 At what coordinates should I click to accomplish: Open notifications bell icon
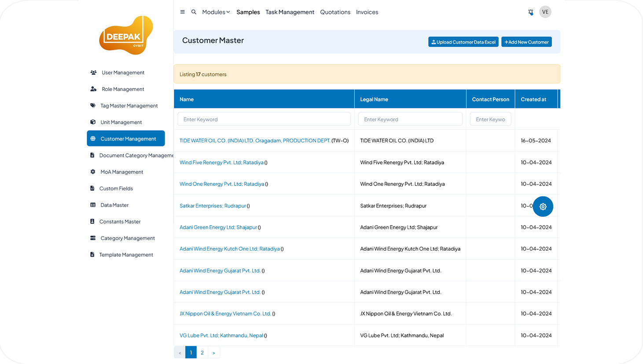coord(531,12)
